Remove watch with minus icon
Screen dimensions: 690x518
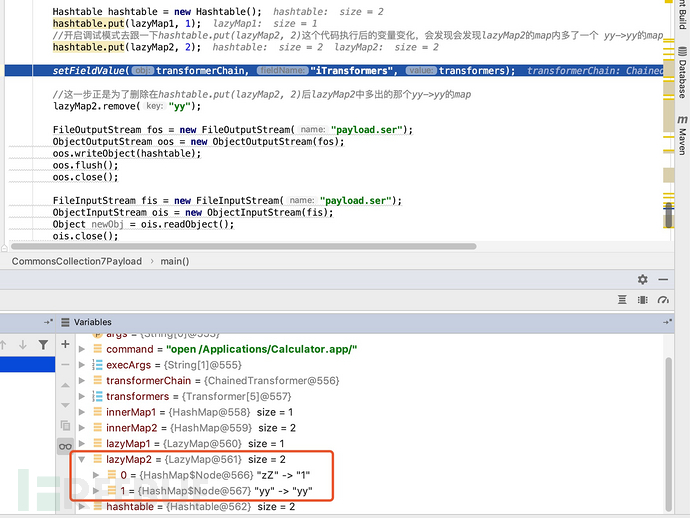(65, 364)
